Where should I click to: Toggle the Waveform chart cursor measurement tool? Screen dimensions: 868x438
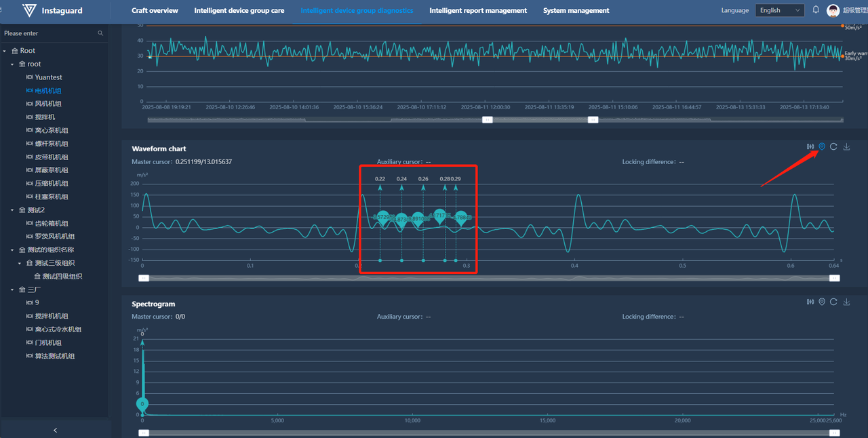click(810, 146)
